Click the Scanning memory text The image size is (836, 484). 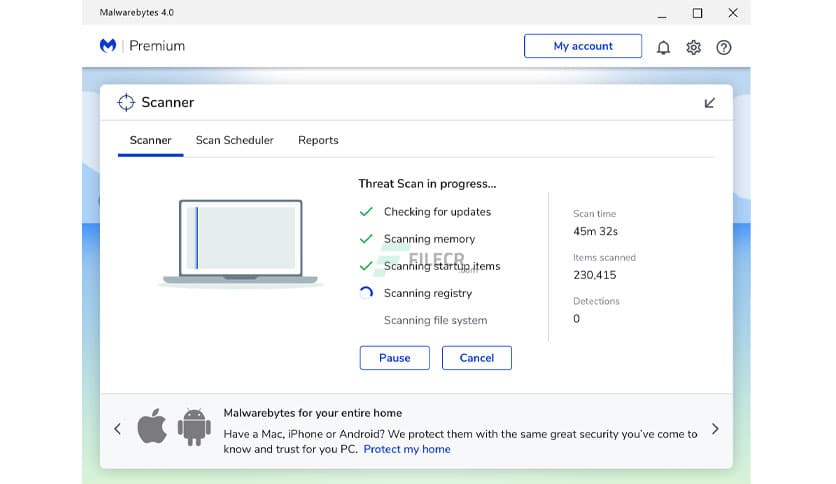(x=429, y=239)
